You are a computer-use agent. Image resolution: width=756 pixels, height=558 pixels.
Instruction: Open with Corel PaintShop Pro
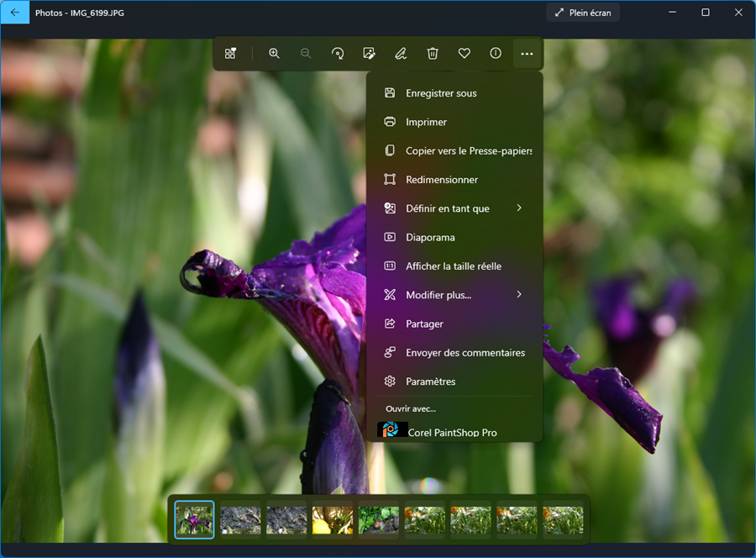pyautogui.click(x=452, y=432)
